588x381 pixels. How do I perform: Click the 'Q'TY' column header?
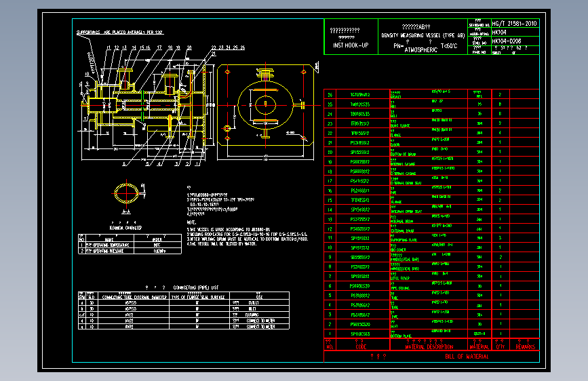[x=501, y=347]
